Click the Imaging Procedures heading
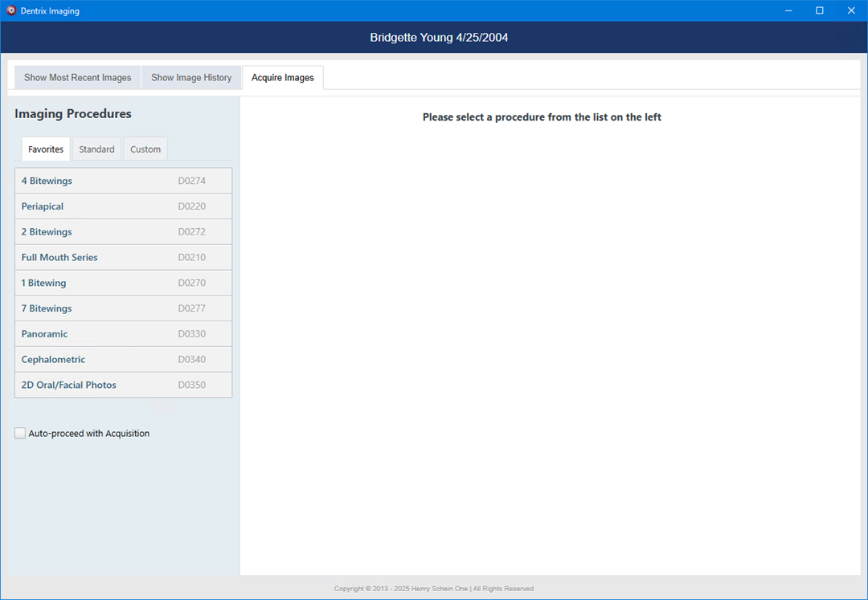This screenshot has height=600, width=868. pyautogui.click(x=73, y=113)
